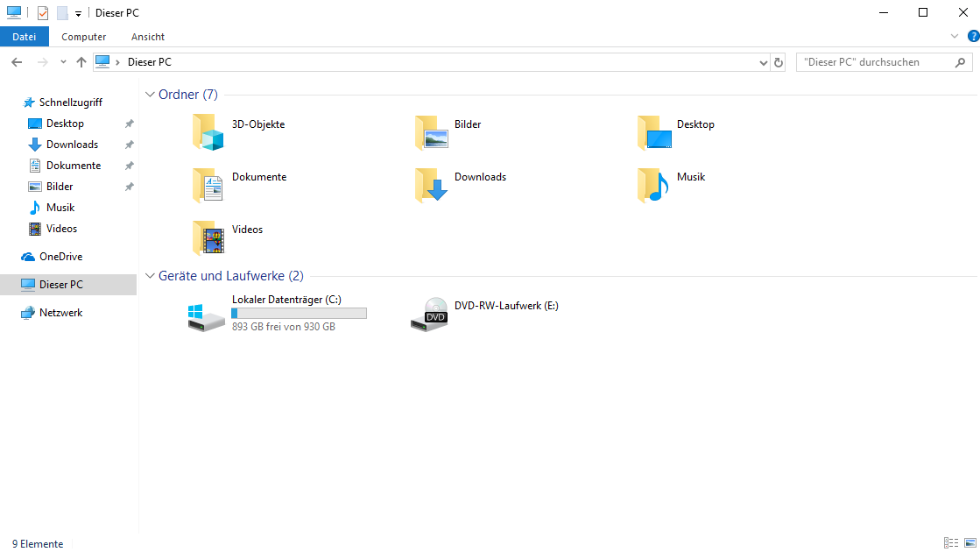
Task: Open the Bilder folder icon in Ordner
Action: [431, 132]
